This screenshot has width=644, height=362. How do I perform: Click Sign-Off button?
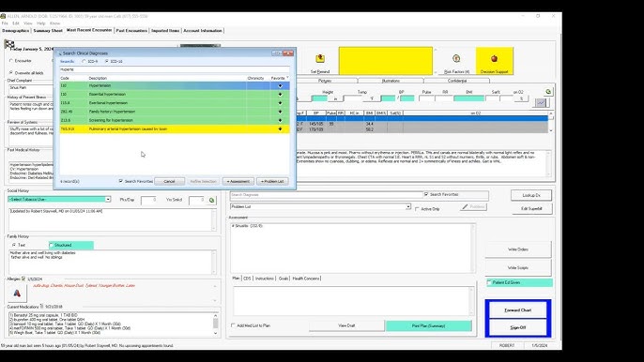518,327
